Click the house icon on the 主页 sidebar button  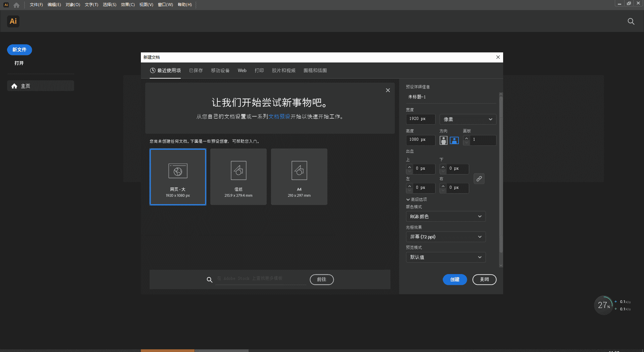coord(14,86)
